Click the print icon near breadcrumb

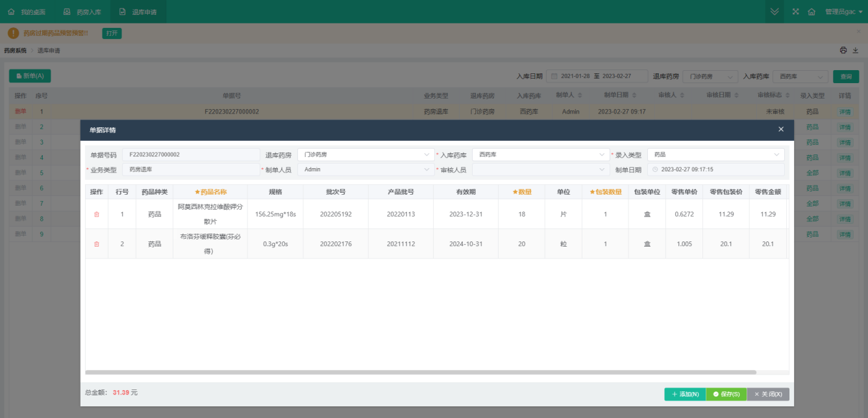(x=843, y=51)
